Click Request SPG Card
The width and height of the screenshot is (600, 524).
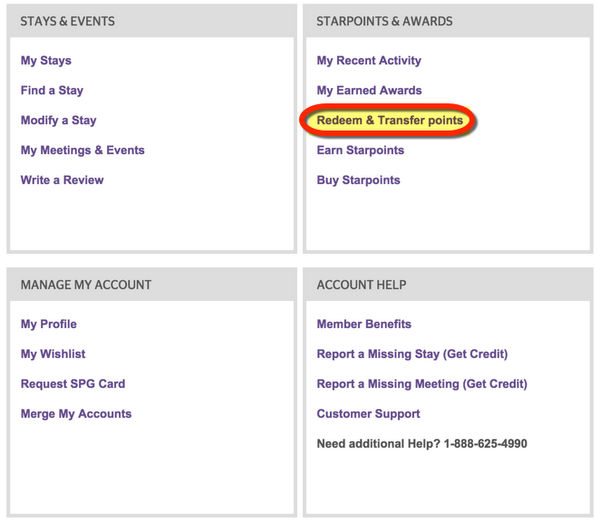(73, 384)
